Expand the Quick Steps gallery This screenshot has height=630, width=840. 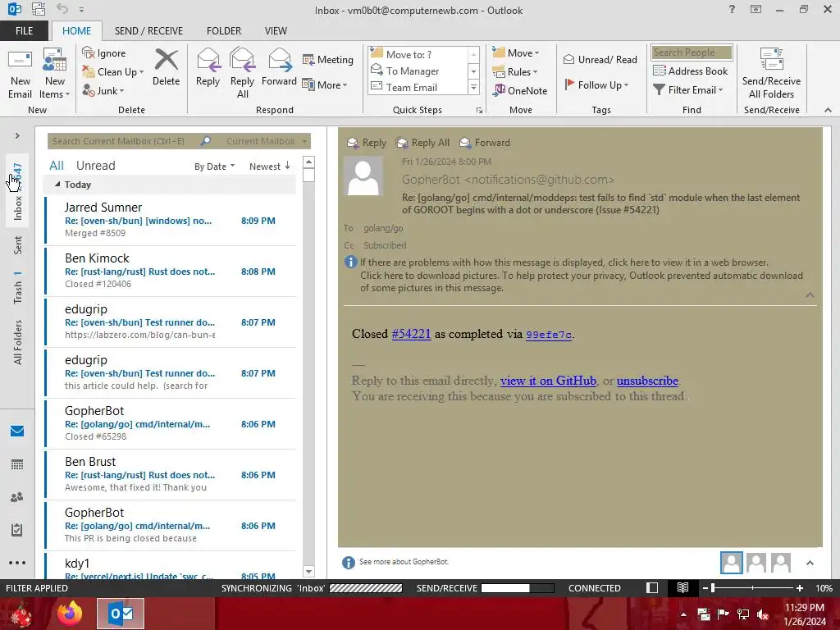473,87
